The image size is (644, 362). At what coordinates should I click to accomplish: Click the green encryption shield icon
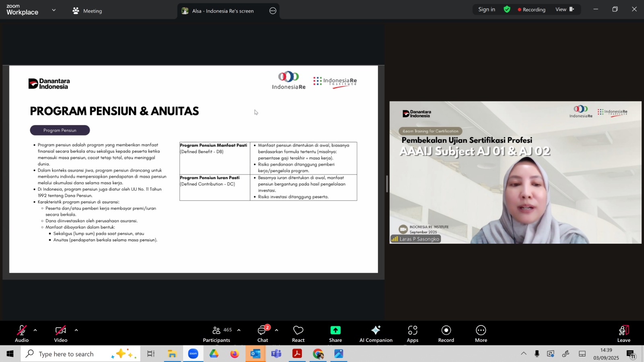pos(507,9)
